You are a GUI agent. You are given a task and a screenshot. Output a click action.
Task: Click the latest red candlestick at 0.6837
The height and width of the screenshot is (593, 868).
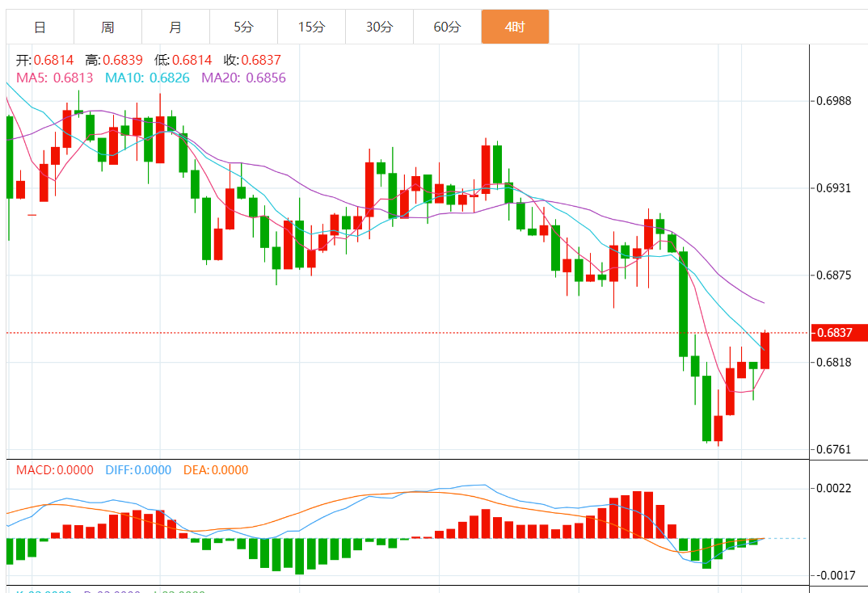pos(765,351)
